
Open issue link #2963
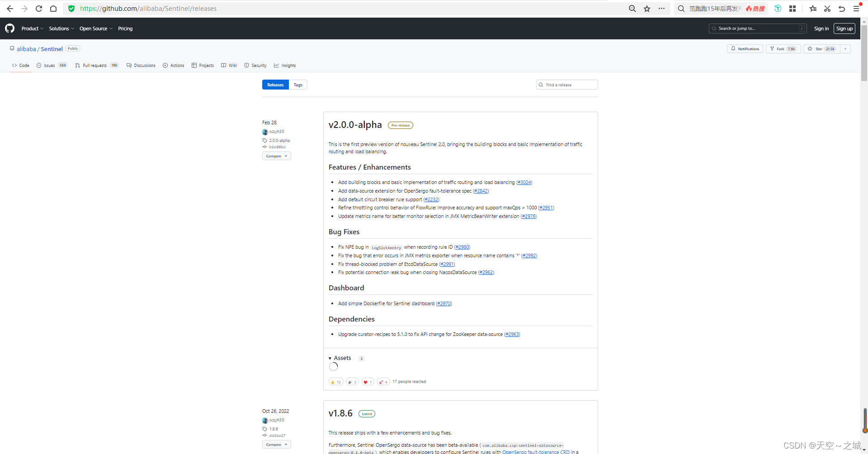click(x=512, y=334)
